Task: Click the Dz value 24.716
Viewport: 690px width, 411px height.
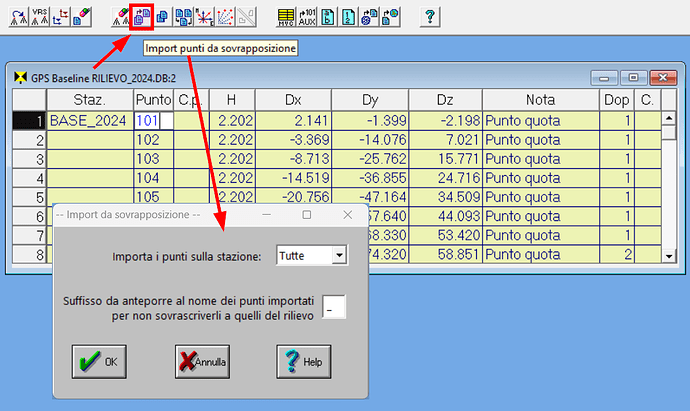Action: [445, 178]
